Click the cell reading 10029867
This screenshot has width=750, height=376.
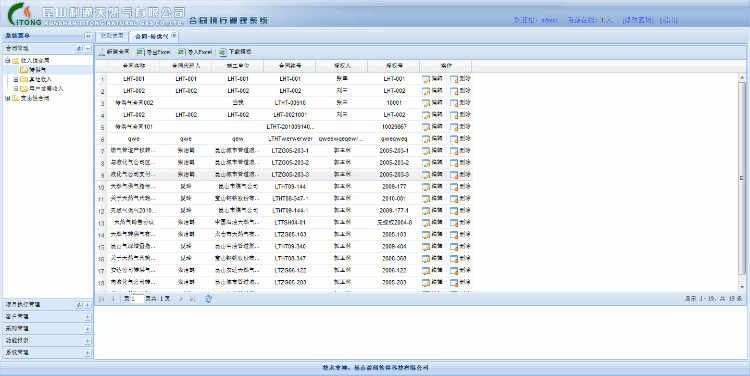pos(394,127)
